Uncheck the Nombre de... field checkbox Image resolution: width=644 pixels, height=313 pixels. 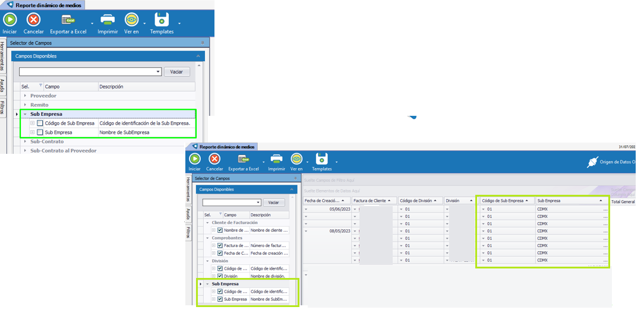click(220, 230)
